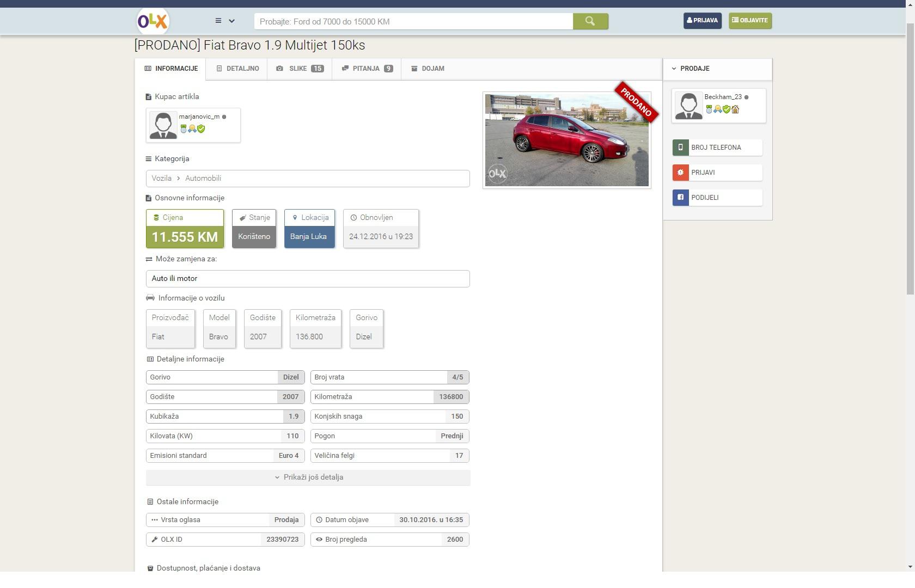915x588 pixels.
Task: Click the Godište 2007 box
Action: coord(263,329)
